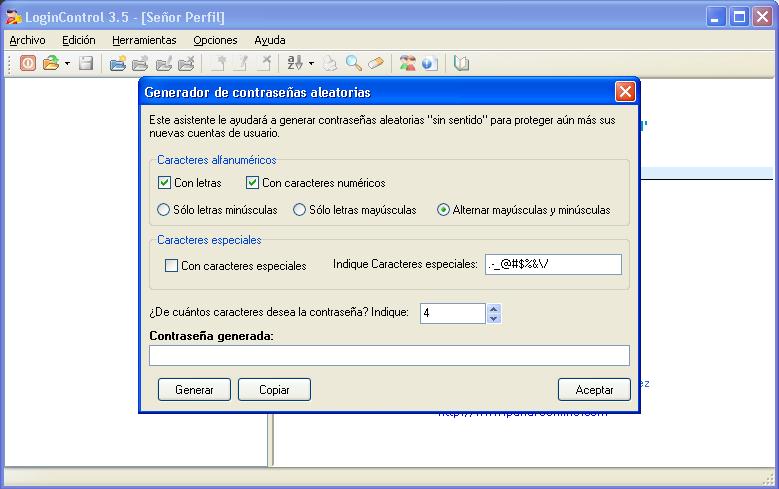Select Sólo letras minúsculas radio button
The image size is (779, 489).
tap(163, 210)
